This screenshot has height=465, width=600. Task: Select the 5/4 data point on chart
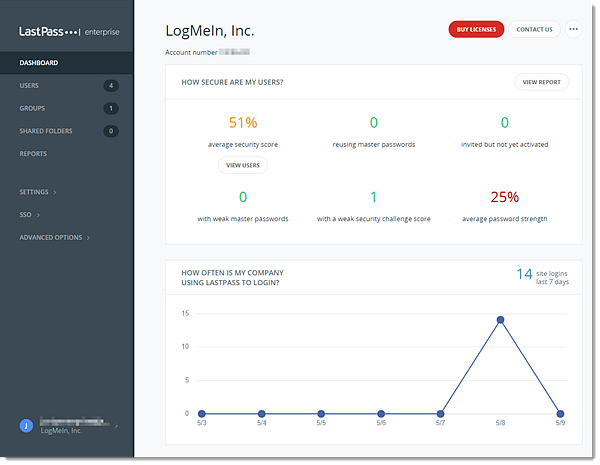pyautogui.click(x=261, y=414)
